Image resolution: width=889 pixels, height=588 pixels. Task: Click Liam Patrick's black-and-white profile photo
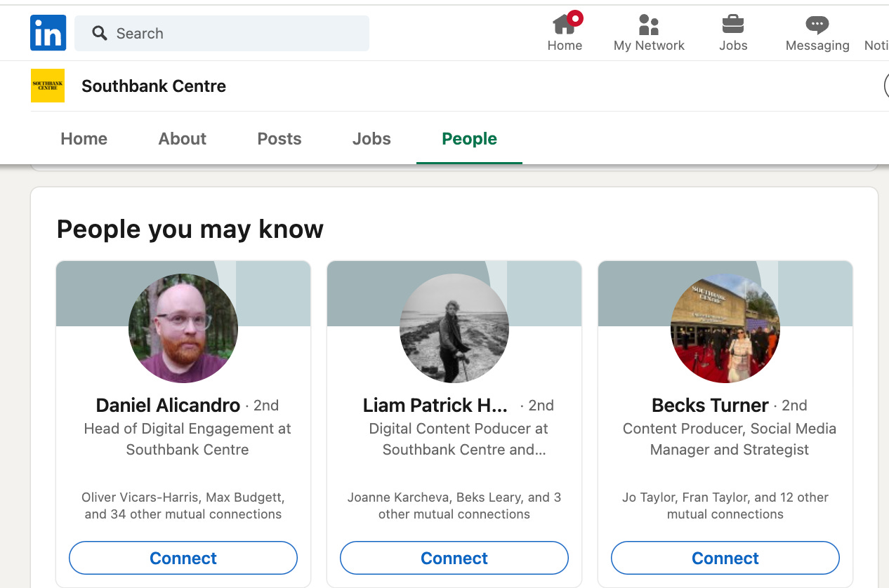[x=454, y=328]
